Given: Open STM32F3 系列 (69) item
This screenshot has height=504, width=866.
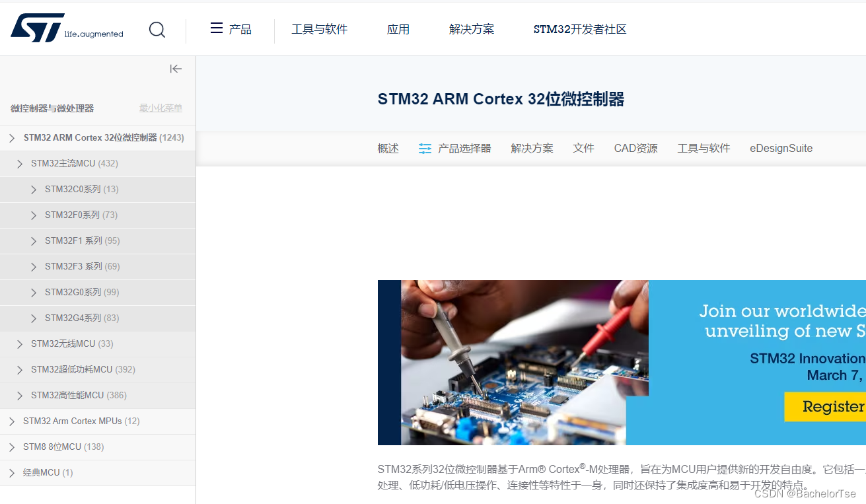Looking at the screenshot, I should (x=83, y=266).
